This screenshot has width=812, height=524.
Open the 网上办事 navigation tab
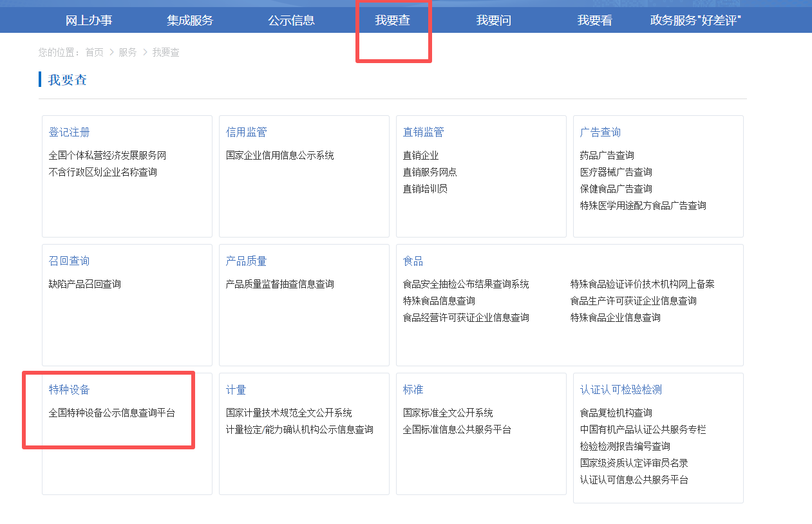(89, 20)
